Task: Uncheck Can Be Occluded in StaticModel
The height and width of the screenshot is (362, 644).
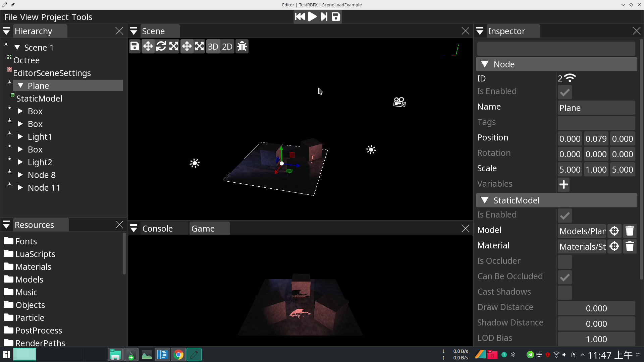Action: point(565,277)
